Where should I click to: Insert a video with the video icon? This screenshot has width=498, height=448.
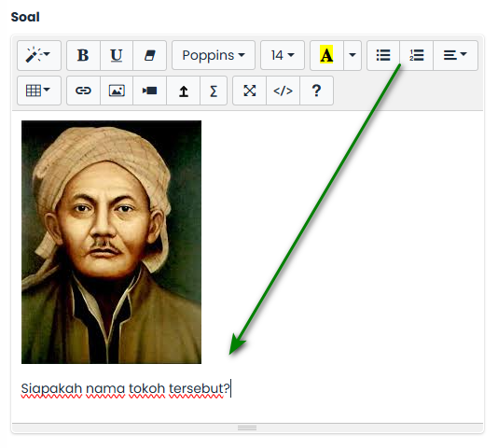point(149,91)
